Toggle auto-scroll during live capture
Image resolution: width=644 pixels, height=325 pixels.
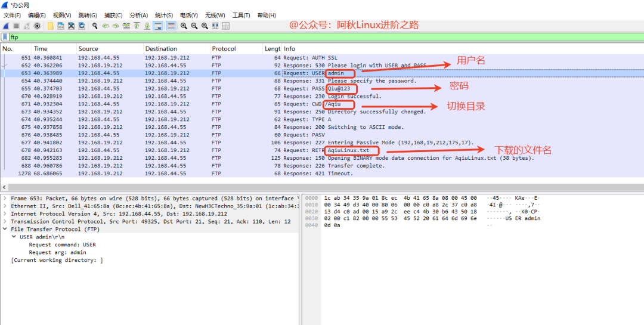158,26
